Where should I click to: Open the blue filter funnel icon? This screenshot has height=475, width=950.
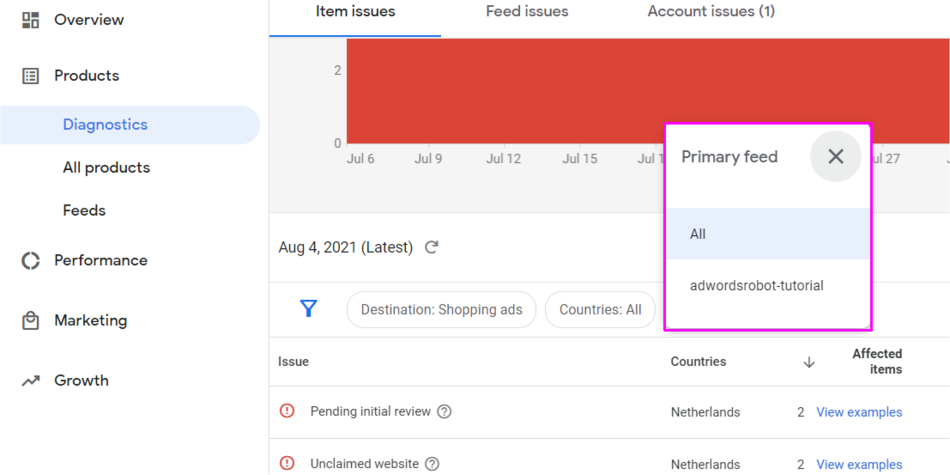[x=309, y=309]
